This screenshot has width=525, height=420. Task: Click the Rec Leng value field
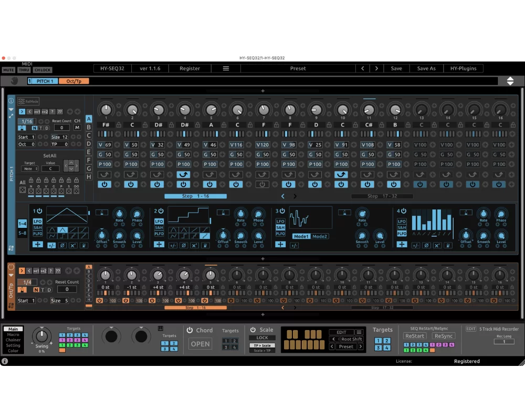pyautogui.click(x=504, y=342)
